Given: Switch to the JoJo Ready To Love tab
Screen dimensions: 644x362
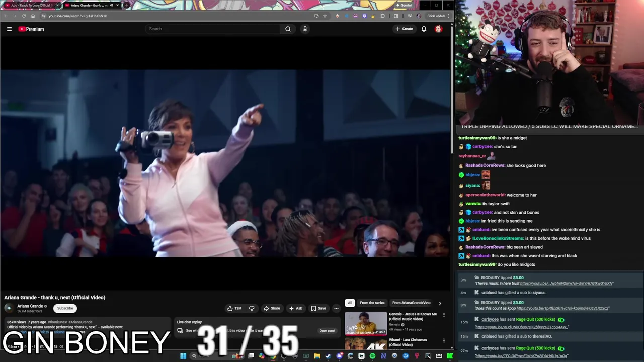Looking at the screenshot, I should pos(32,5).
